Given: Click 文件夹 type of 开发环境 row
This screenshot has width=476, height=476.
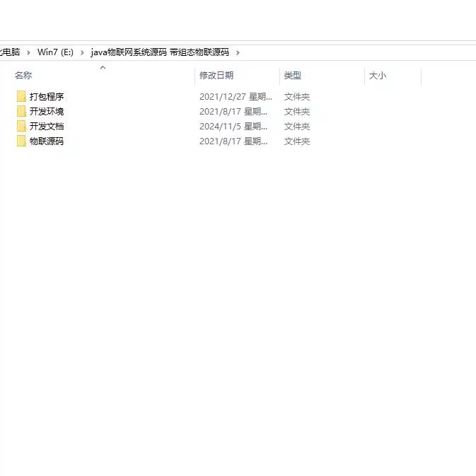Looking at the screenshot, I should [297, 112].
